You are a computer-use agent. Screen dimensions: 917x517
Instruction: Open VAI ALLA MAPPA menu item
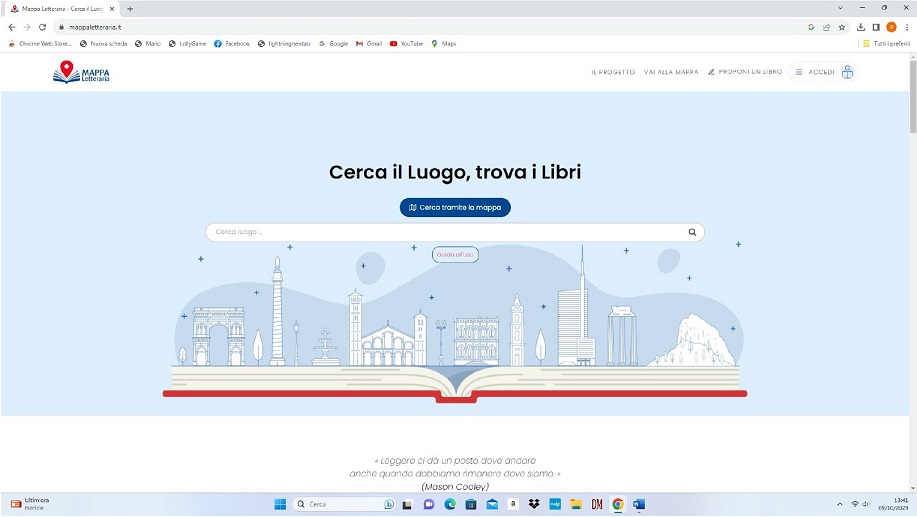click(671, 72)
